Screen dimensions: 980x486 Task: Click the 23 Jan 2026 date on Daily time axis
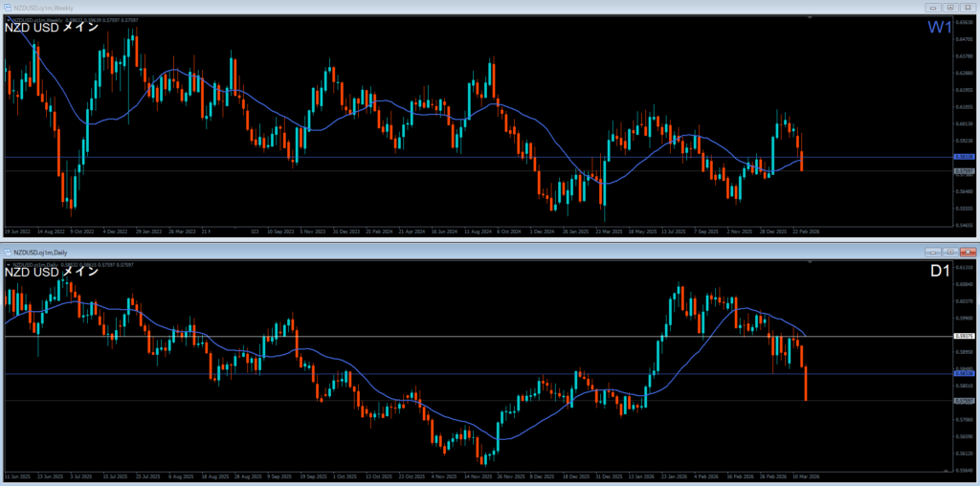point(675,476)
